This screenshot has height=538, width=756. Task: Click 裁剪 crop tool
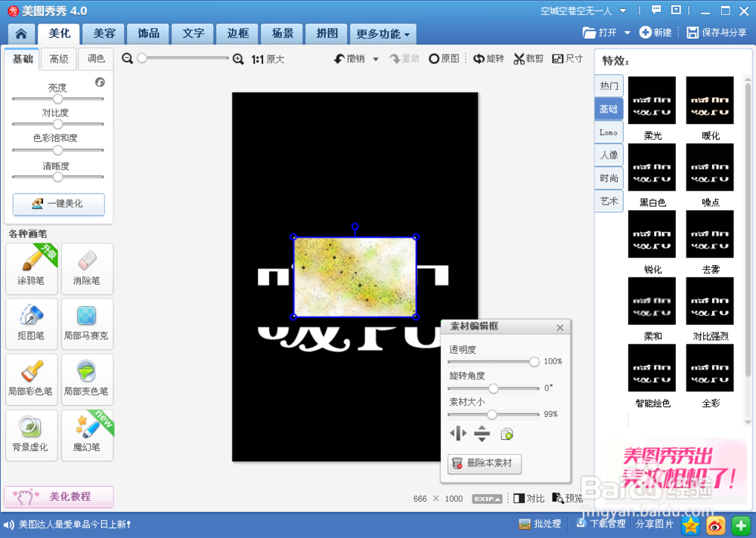[x=528, y=59]
